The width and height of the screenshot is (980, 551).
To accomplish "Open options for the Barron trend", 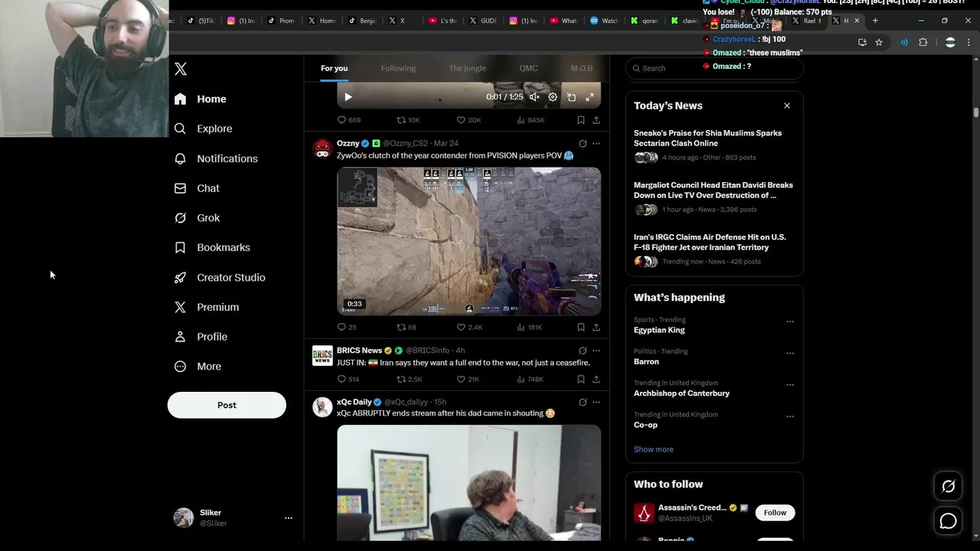I will (790, 354).
